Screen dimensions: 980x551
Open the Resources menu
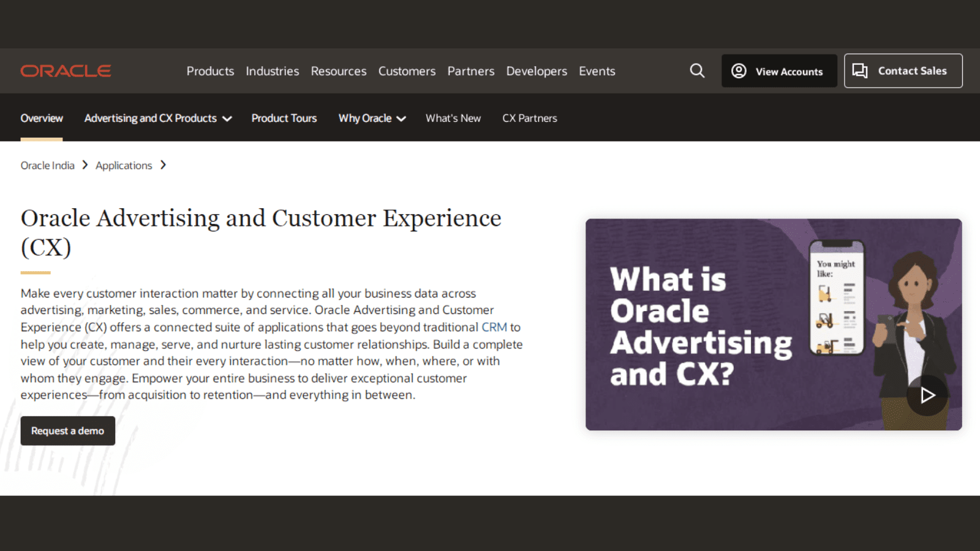pyautogui.click(x=339, y=71)
